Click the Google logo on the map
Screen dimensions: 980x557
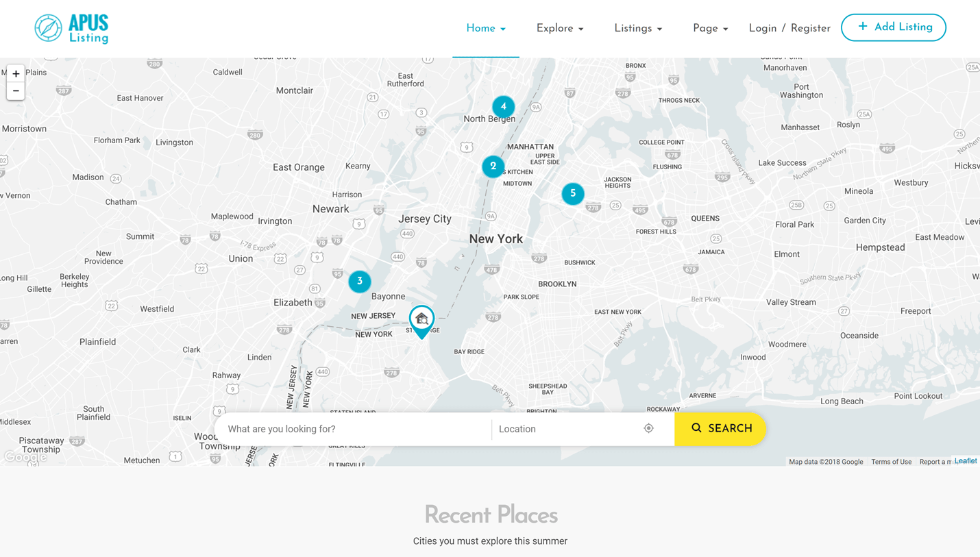[25, 457]
